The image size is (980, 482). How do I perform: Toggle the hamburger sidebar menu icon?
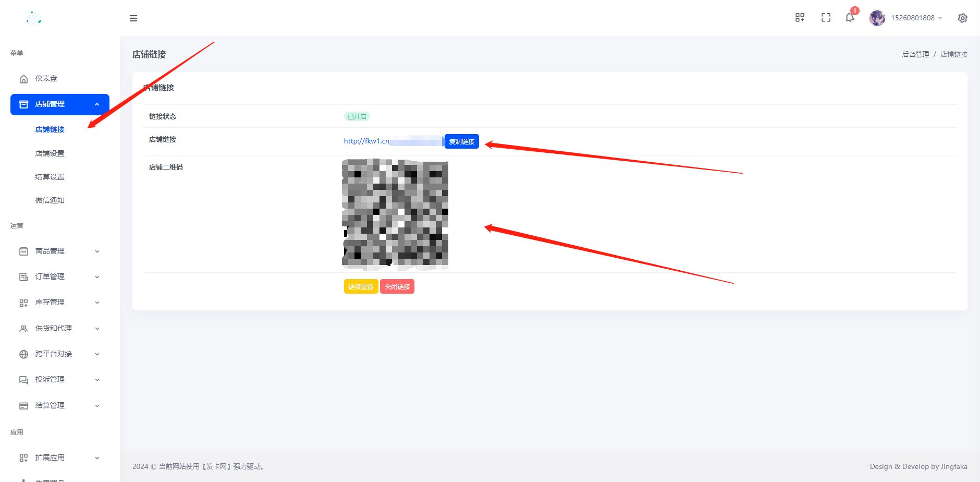[x=133, y=18]
